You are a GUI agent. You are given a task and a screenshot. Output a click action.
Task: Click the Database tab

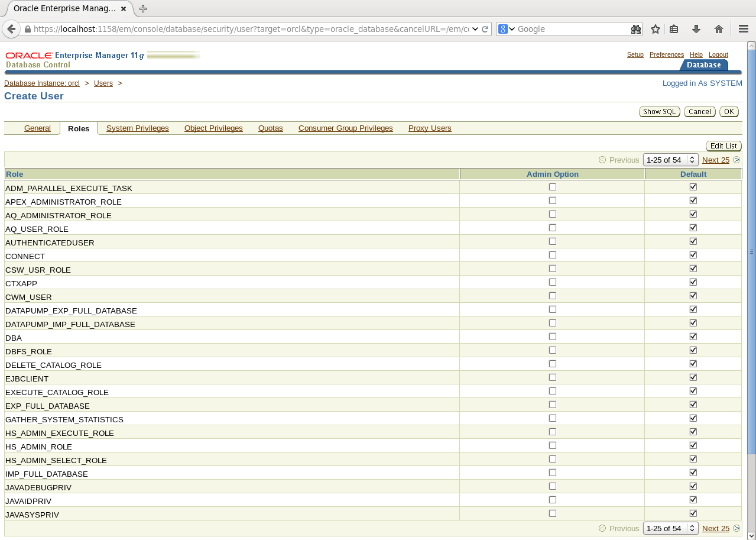(704, 65)
